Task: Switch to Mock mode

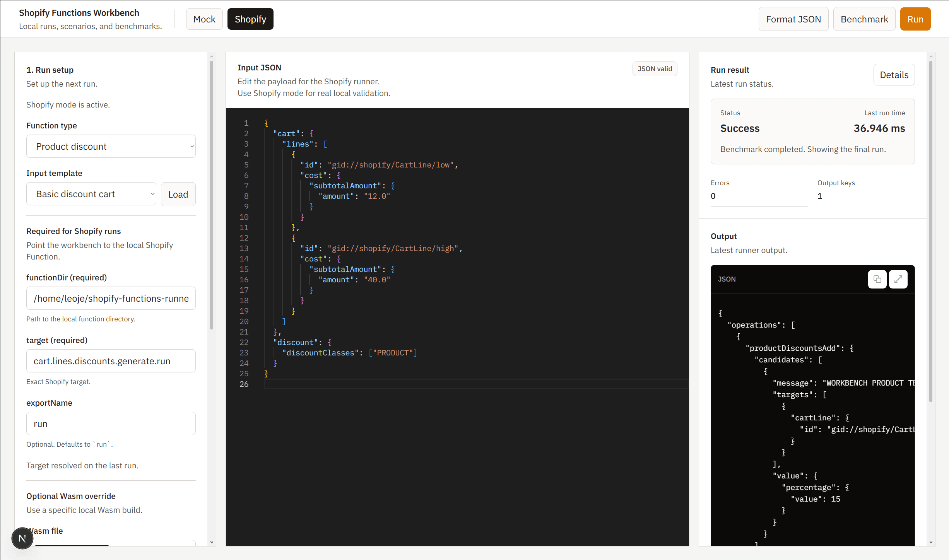Action: 204,19
